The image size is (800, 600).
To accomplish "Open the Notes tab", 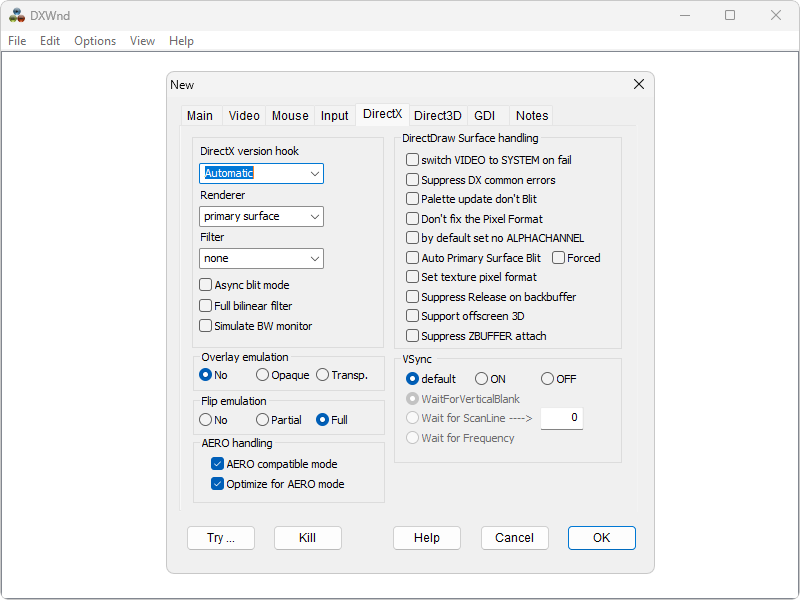I will click(x=532, y=116).
